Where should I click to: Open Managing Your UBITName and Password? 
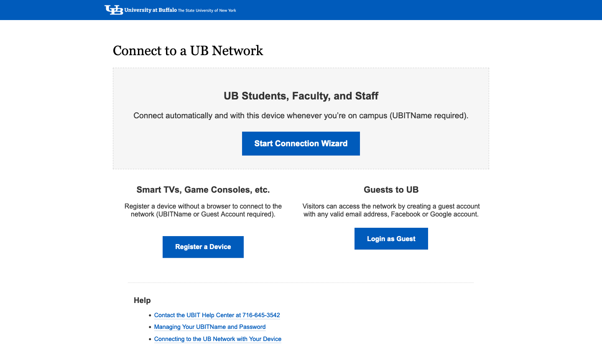pos(210,327)
